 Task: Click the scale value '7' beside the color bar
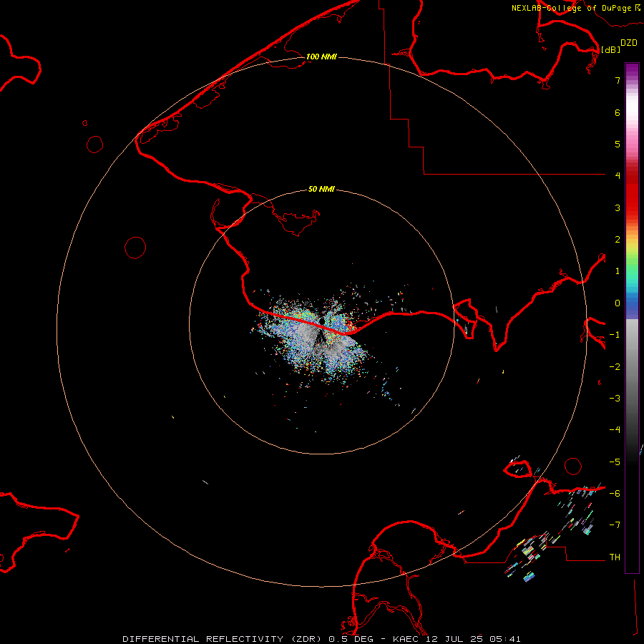tap(618, 80)
